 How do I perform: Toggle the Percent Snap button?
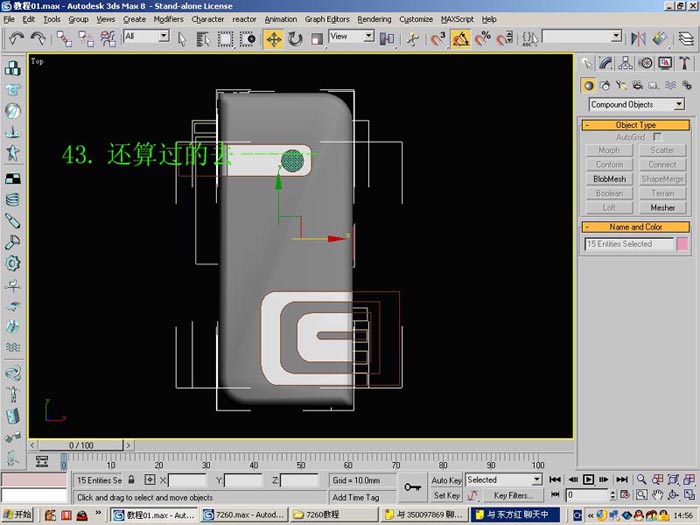tap(483, 39)
